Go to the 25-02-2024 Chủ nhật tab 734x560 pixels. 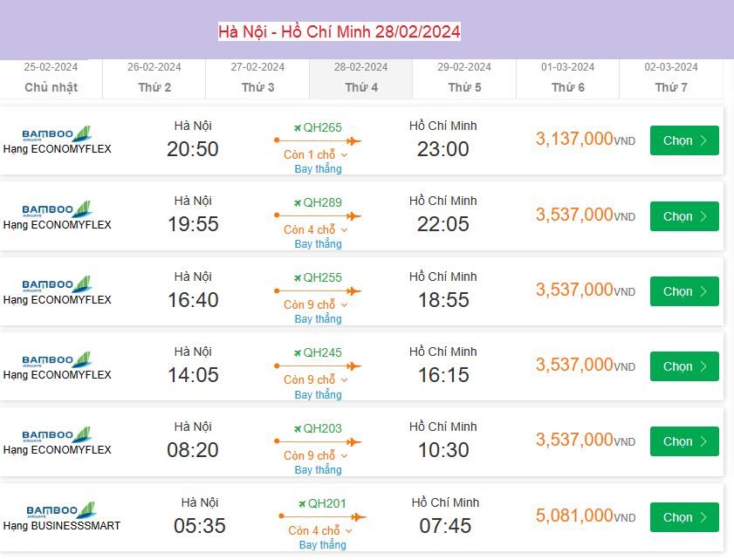click(x=51, y=78)
